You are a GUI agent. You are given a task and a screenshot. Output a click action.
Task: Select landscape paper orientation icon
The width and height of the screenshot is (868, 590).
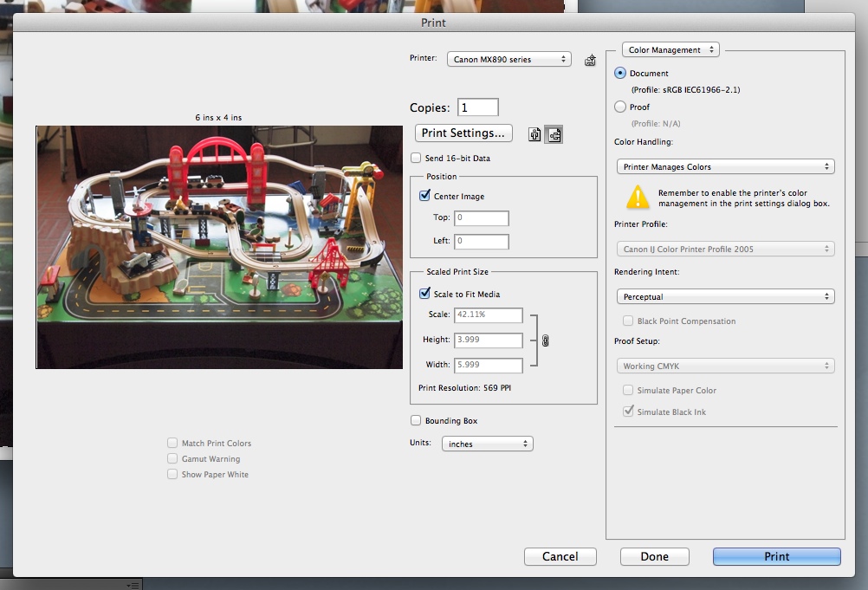pyautogui.click(x=554, y=134)
